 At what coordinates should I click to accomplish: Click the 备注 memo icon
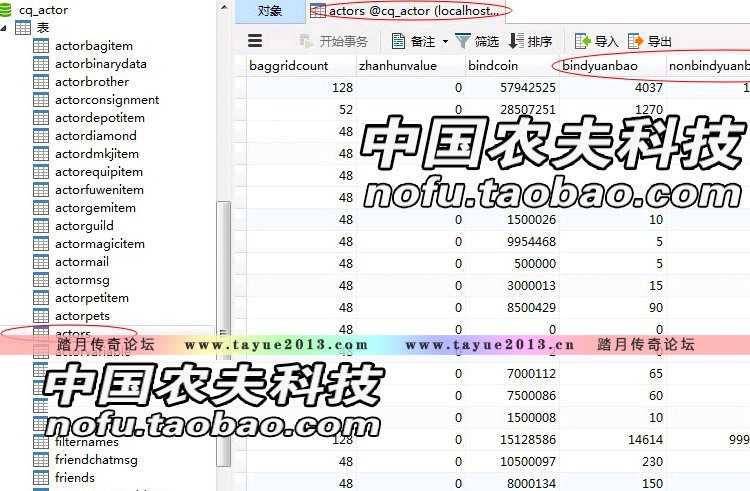click(398, 41)
